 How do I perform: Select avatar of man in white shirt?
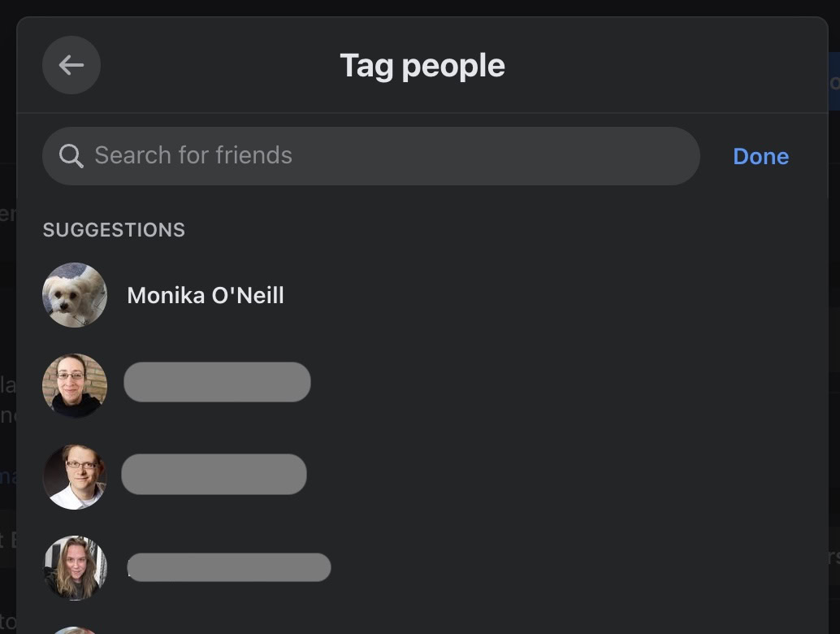(x=75, y=476)
